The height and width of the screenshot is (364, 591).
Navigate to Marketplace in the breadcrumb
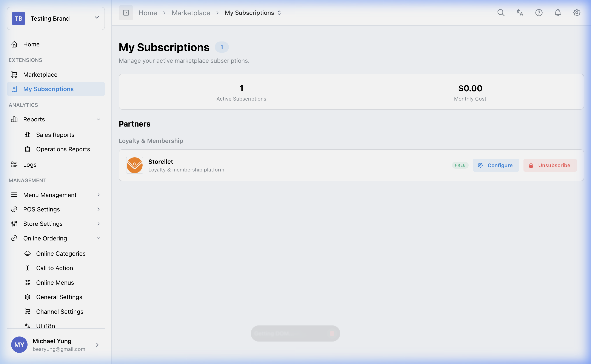(191, 12)
